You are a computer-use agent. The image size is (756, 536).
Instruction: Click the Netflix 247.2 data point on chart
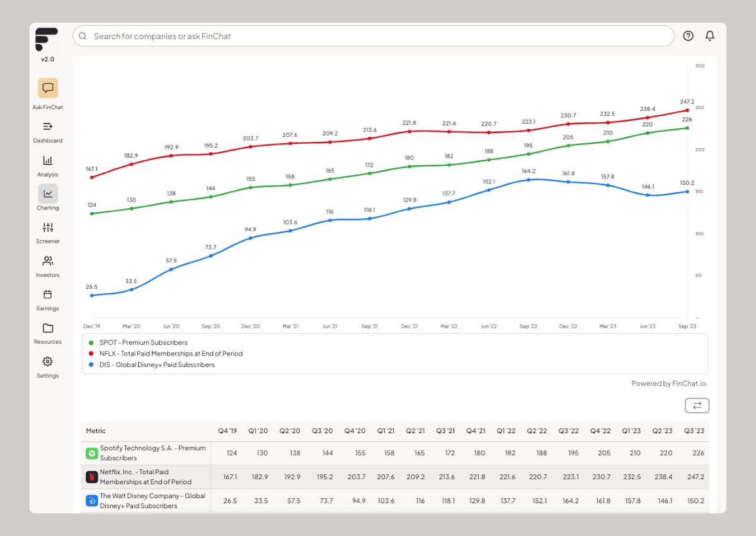pyautogui.click(x=687, y=110)
